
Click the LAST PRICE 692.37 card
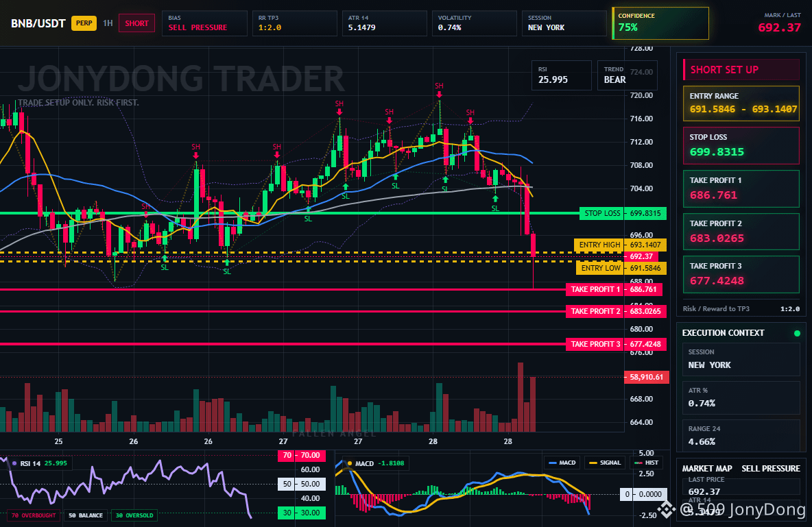tap(741, 486)
